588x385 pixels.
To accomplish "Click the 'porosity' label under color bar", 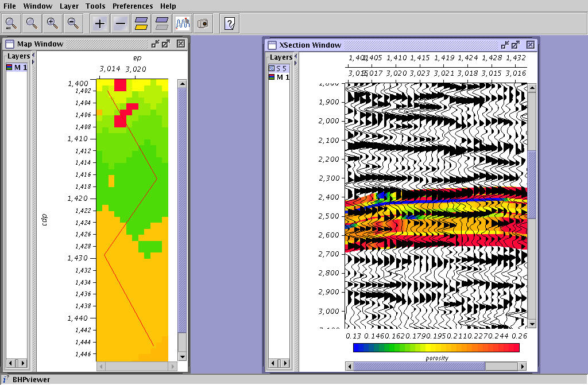I will click(x=437, y=358).
